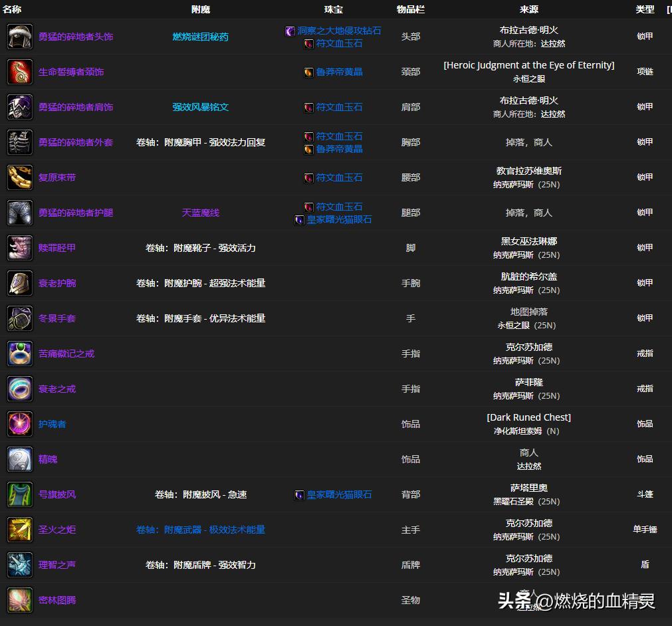Click the 天蓝魔线 enchant link
The width and height of the screenshot is (672, 626).
(199, 213)
